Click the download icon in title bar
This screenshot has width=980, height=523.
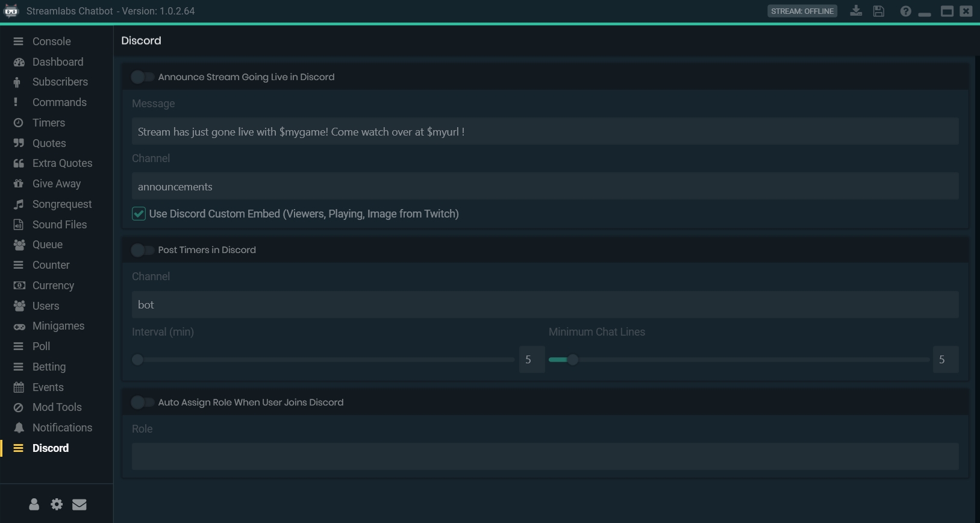855,11
